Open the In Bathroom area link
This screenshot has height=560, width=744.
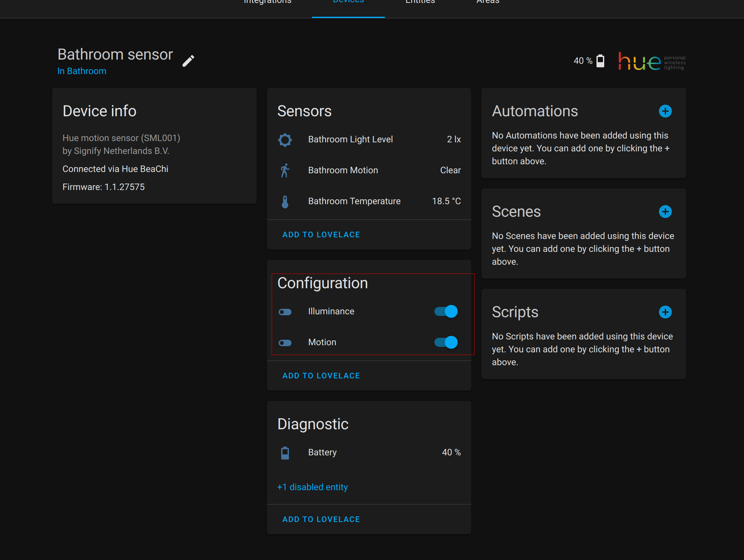point(82,71)
